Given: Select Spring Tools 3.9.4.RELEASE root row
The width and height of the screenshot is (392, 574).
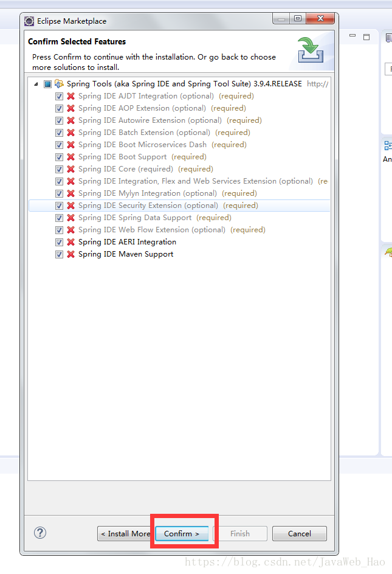Looking at the screenshot, I should point(185,84).
